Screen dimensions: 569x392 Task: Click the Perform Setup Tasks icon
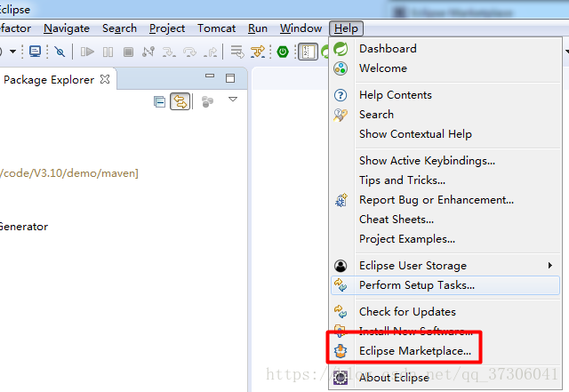tap(341, 285)
